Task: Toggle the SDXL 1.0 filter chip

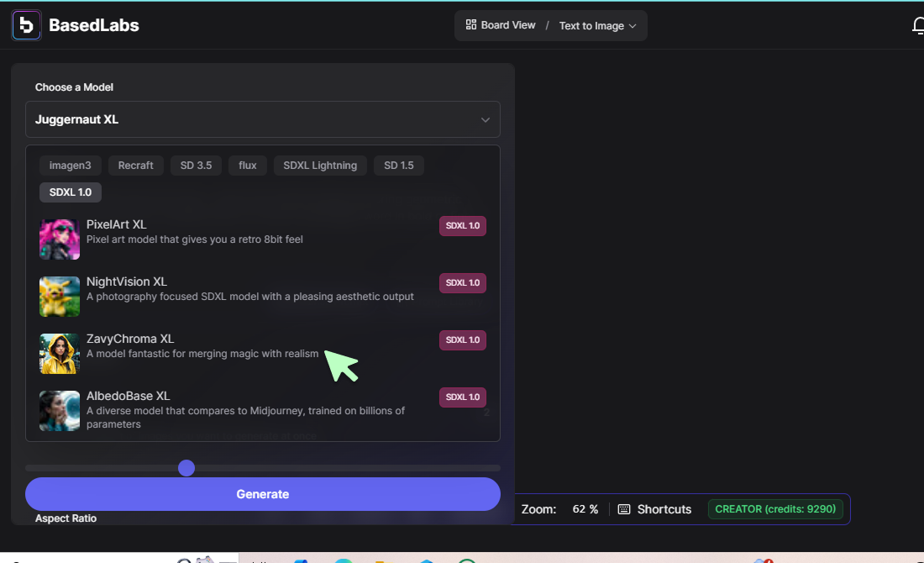Action: [70, 192]
